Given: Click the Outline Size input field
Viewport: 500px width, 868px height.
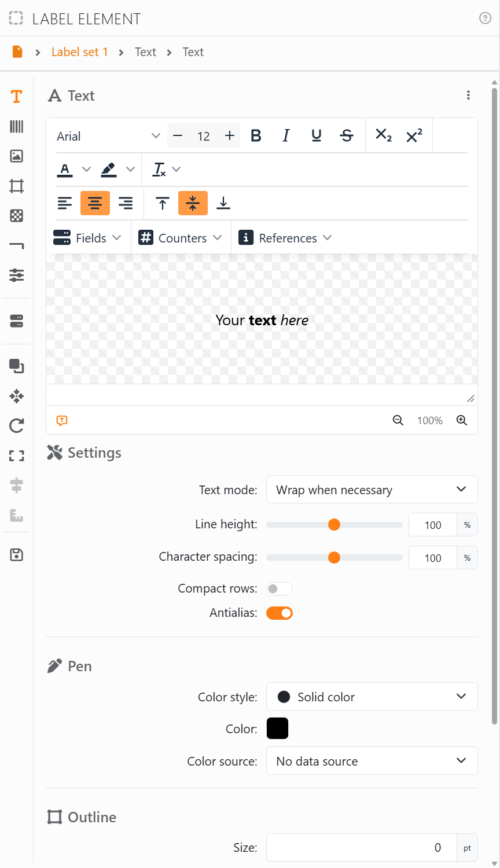Looking at the screenshot, I should tap(362, 848).
